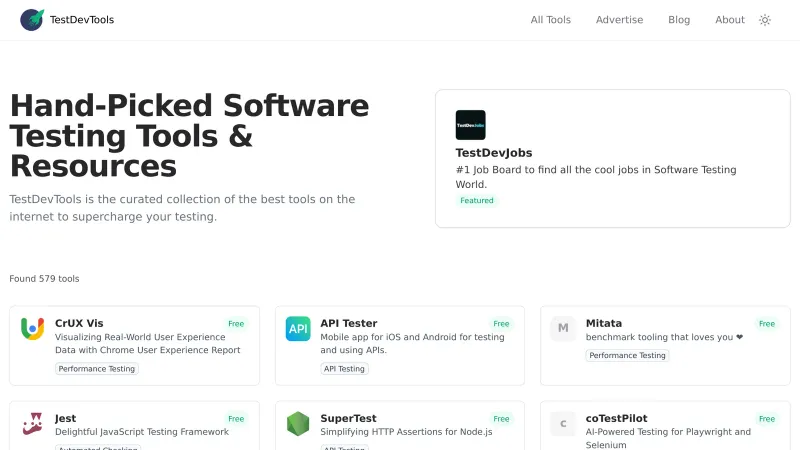This screenshot has width=800, height=450.
Task: Click the TestDevJobs logo thumbnail
Action: pyautogui.click(x=470, y=125)
